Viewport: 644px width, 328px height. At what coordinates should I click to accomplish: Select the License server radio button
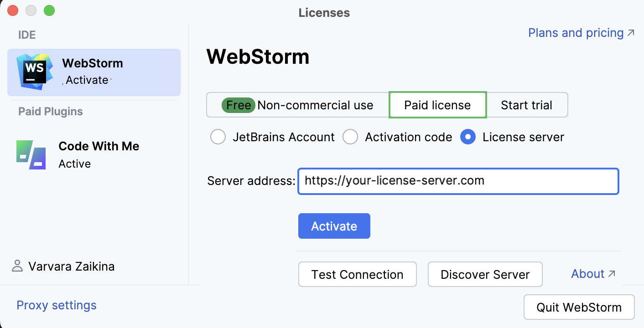pos(468,137)
